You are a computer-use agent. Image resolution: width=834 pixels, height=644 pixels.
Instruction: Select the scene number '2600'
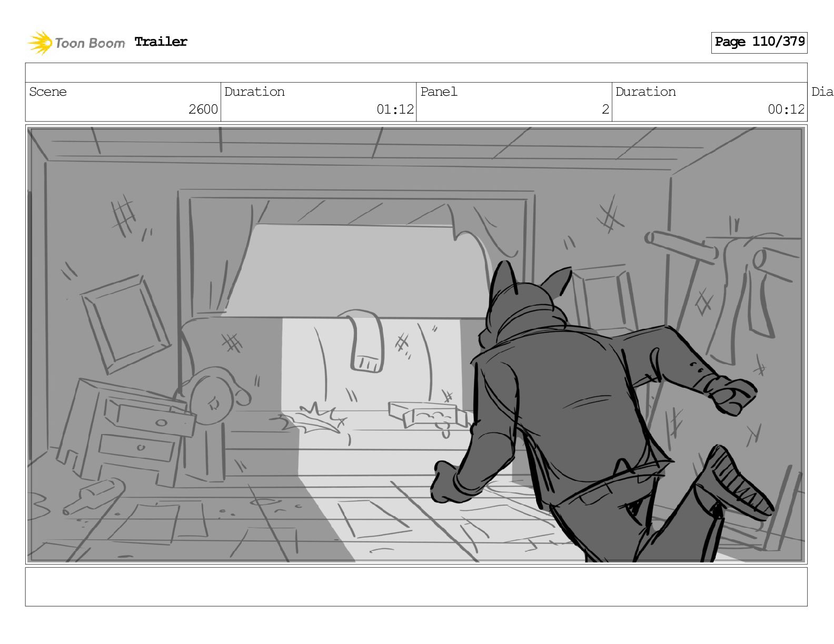[203, 109]
